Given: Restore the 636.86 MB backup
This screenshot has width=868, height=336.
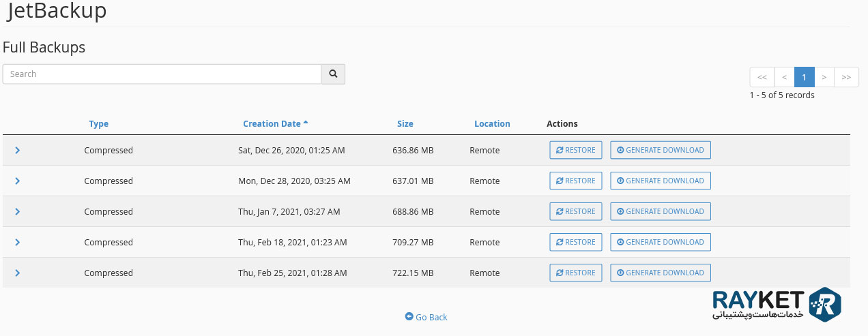Looking at the screenshot, I should pyautogui.click(x=576, y=150).
